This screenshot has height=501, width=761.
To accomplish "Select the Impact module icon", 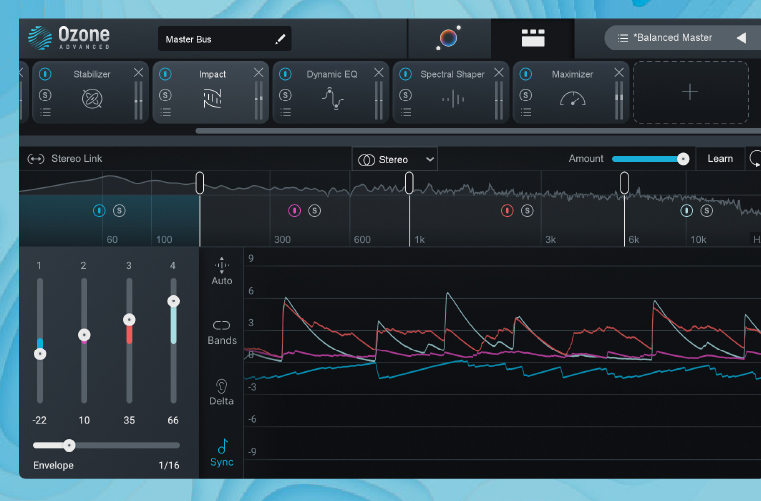I will 212,99.
